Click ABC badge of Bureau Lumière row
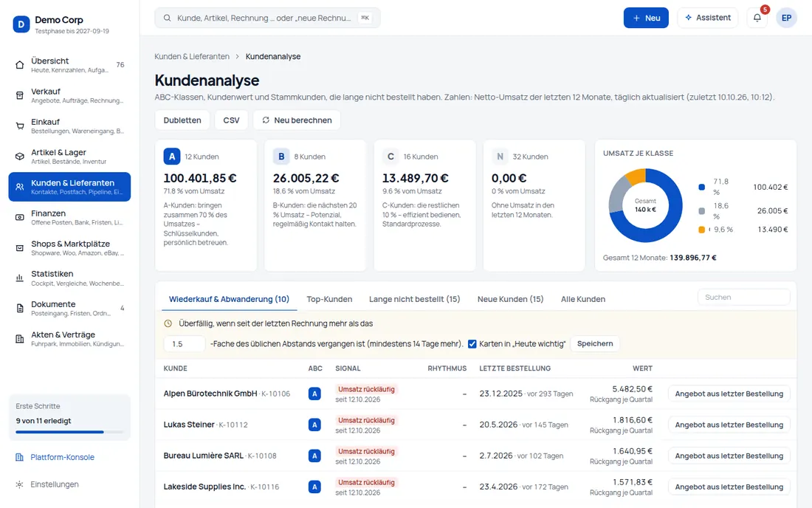The height and width of the screenshot is (508, 812). [314, 456]
